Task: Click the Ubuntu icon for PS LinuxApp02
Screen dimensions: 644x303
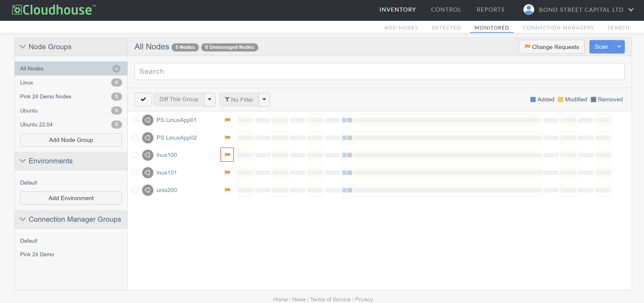Action: (x=147, y=138)
